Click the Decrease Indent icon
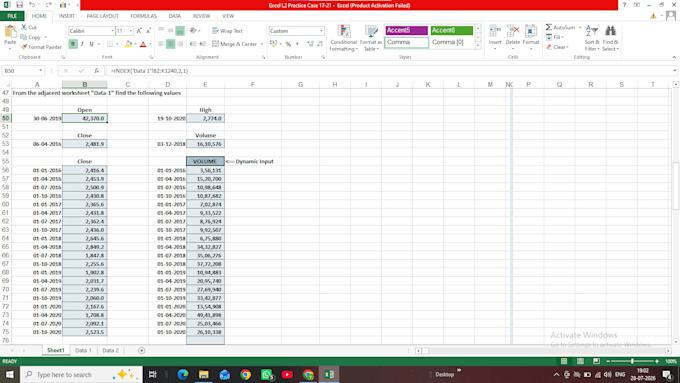This screenshot has width=680, height=383. tap(193, 44)
